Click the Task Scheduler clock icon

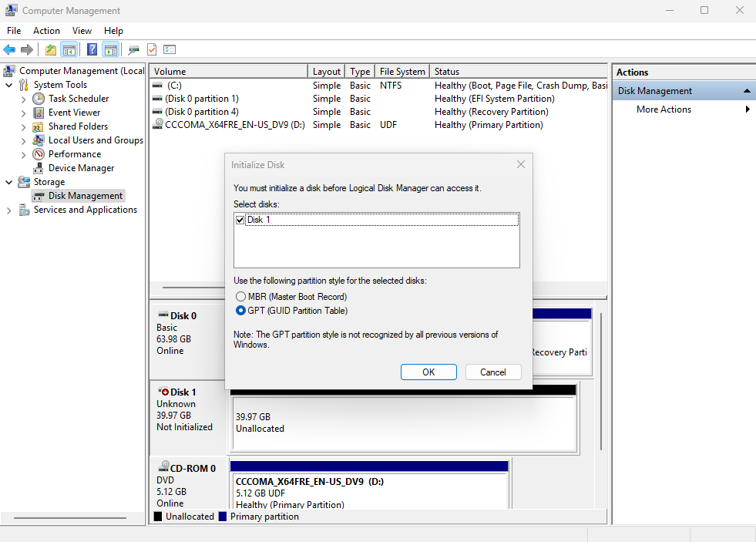(x=39, y=99)
